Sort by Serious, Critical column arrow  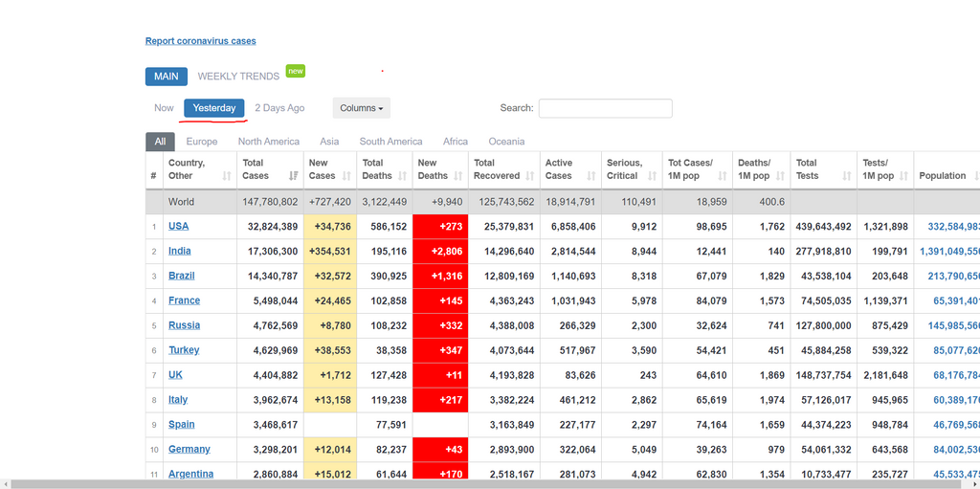click(653, 176)
